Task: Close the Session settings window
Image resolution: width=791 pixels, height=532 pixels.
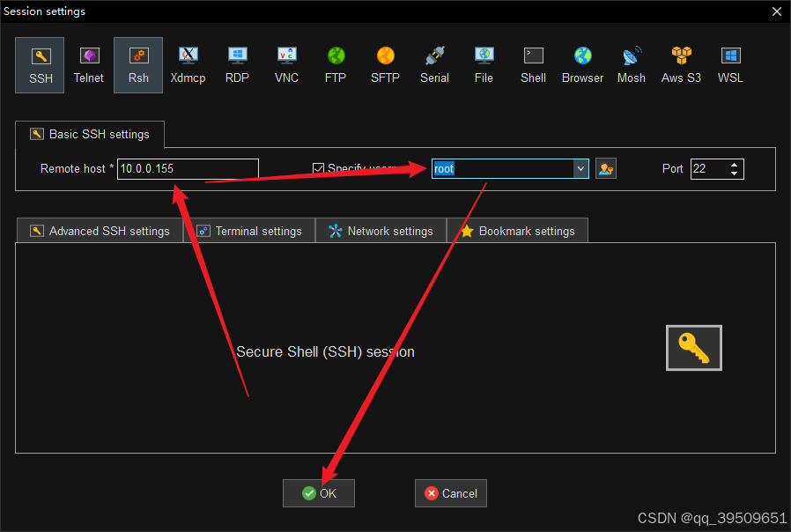Action: [x=777, y=11]
